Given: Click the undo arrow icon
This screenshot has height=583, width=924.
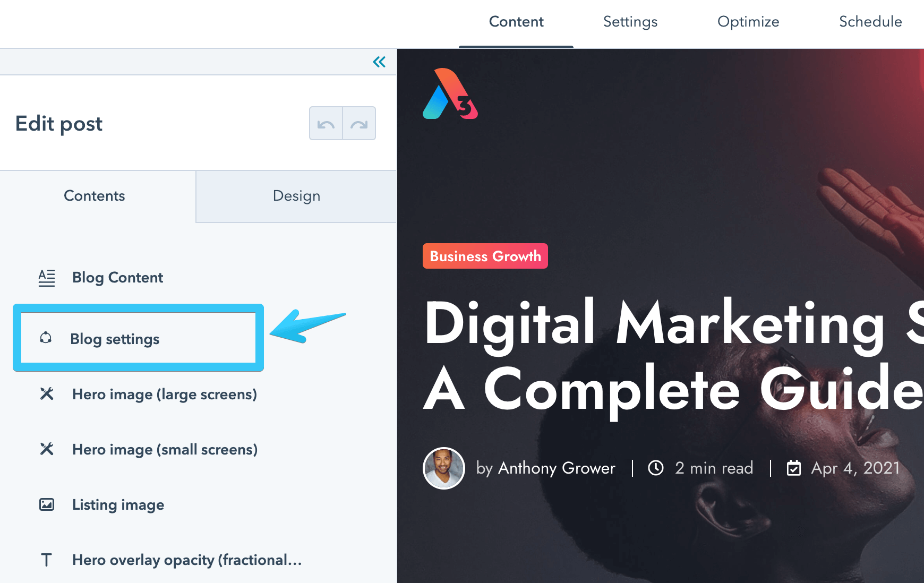Looking at the screenshot, I should [326, 123].
